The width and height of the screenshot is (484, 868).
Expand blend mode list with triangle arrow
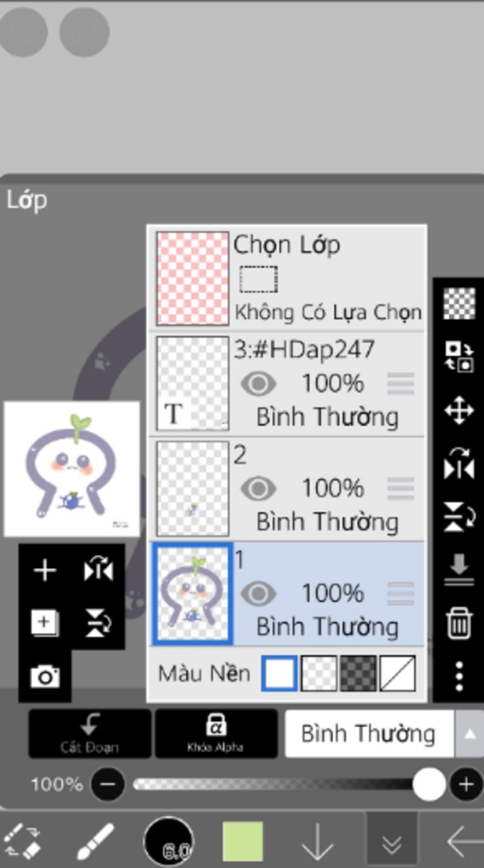click(469, 733)
